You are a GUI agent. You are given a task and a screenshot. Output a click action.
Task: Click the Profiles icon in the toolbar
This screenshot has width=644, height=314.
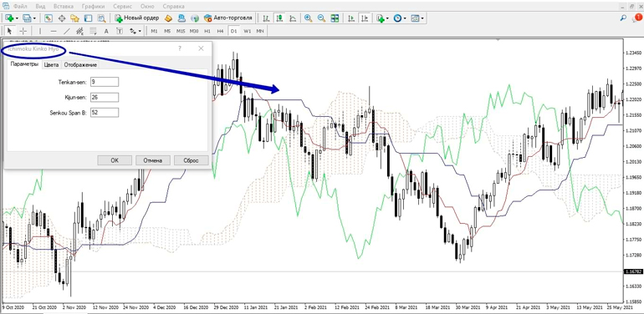(x=27, y=18)
